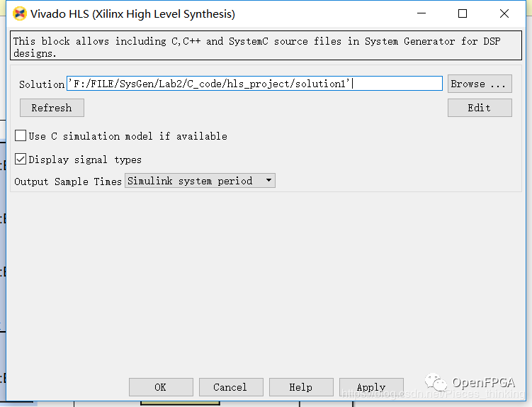This screenshot has width=532, height=407.
Task: Click the Refresh button
Action: click(x=52, y=108)
